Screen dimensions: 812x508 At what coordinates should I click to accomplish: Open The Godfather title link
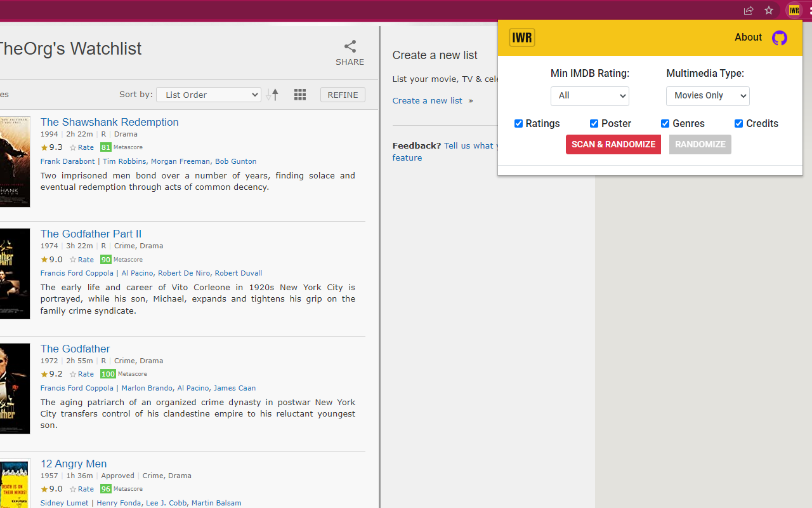tap(75, 349)
